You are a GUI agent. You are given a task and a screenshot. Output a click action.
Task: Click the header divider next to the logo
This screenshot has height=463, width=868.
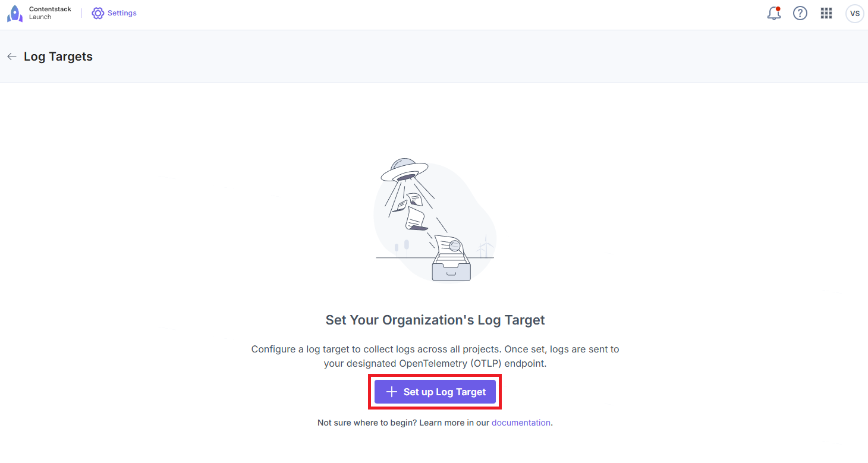pos(81,12)
